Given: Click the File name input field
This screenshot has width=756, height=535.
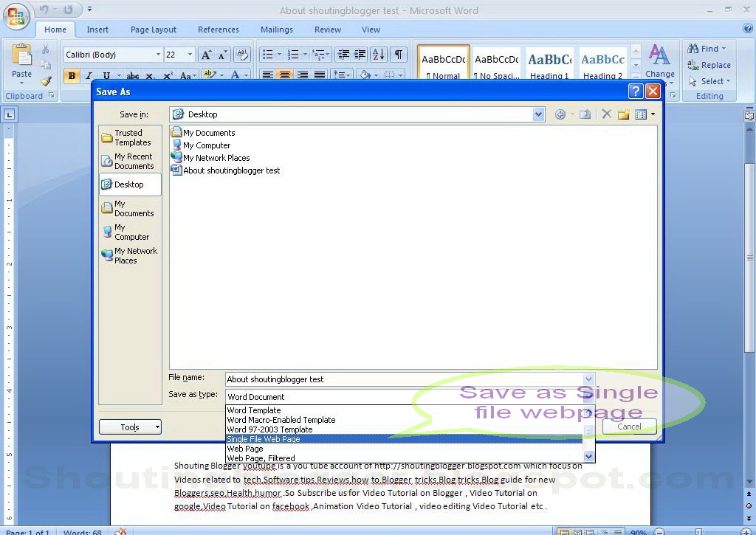Looking at the screenshot, I should [404, 379].
